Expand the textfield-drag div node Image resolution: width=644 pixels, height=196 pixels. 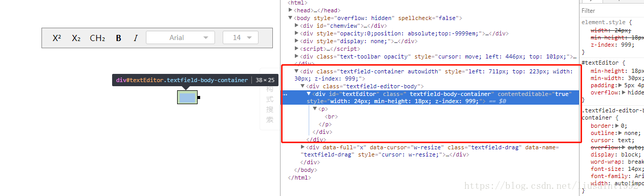coord(303,147)
